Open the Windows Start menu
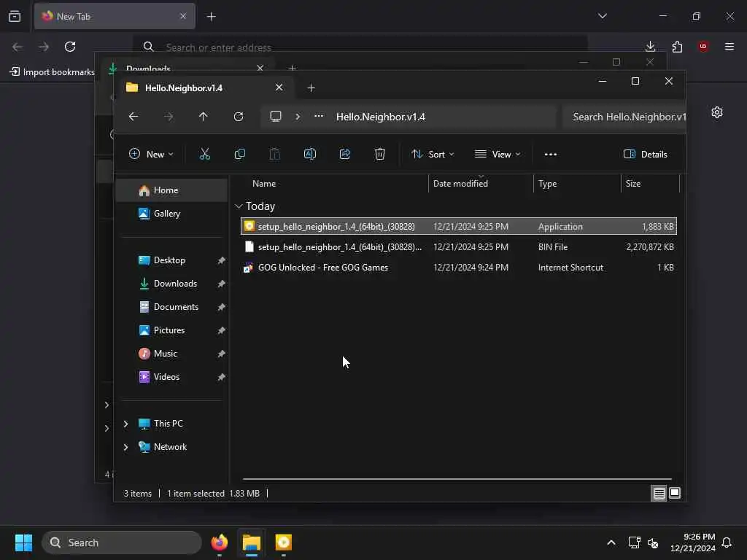 click(x=23, y=542)
